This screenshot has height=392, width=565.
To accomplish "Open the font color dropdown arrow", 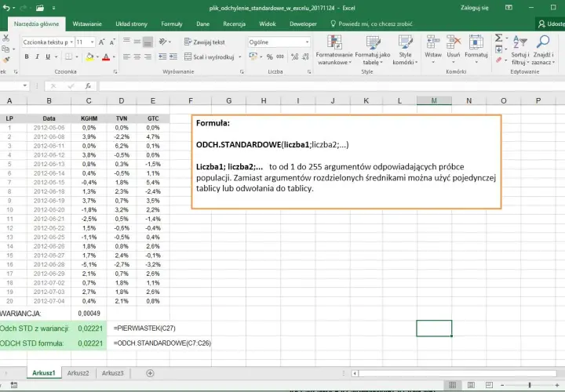I will click(114, 57).
